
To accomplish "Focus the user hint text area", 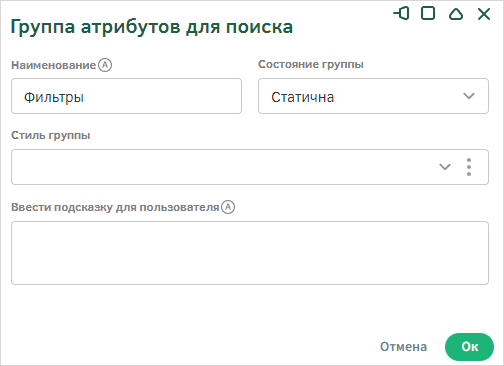I will pyautogui.click(x=250, y=253).
